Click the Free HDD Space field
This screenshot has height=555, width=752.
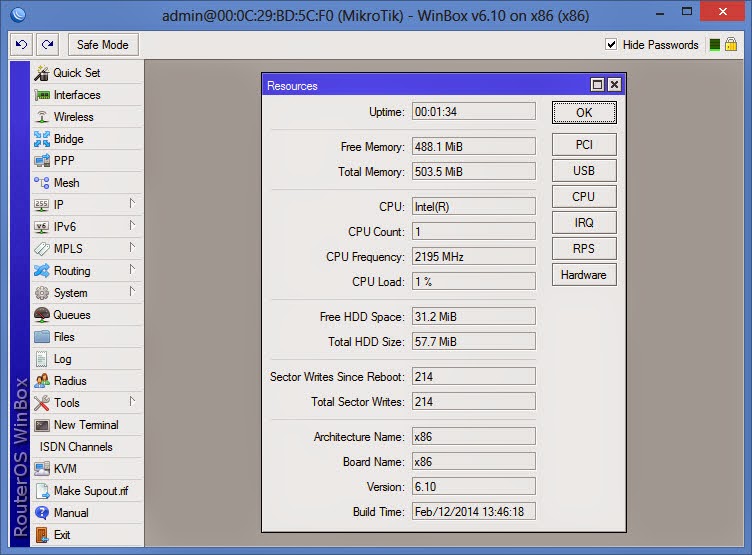pos(473,317)
